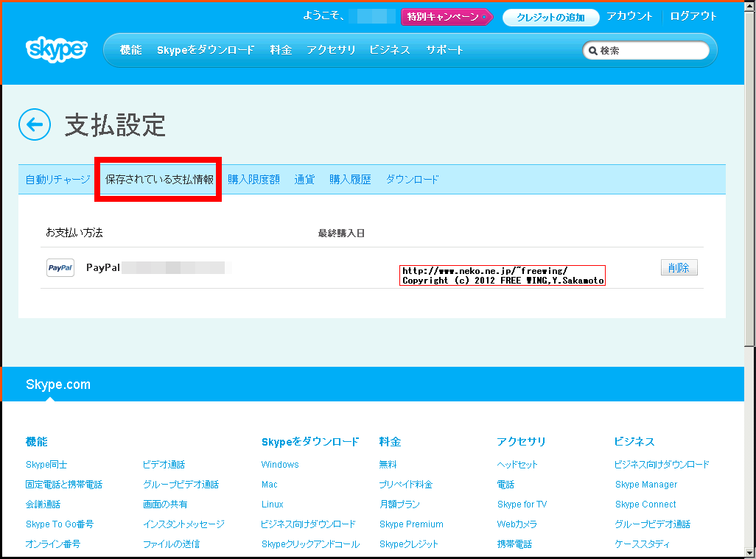The width and height of the screenshot is (756, 559).
Task: Go back using the circled arrow icon
Action: pos(35,124)
